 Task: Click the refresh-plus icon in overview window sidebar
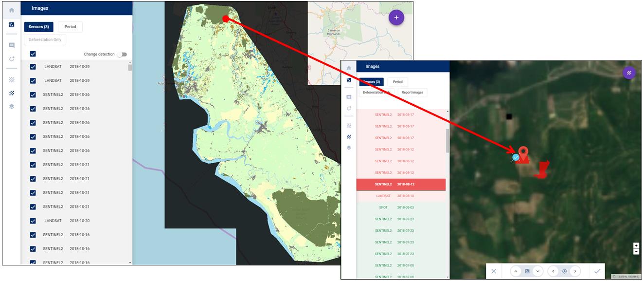coord(12,59)
